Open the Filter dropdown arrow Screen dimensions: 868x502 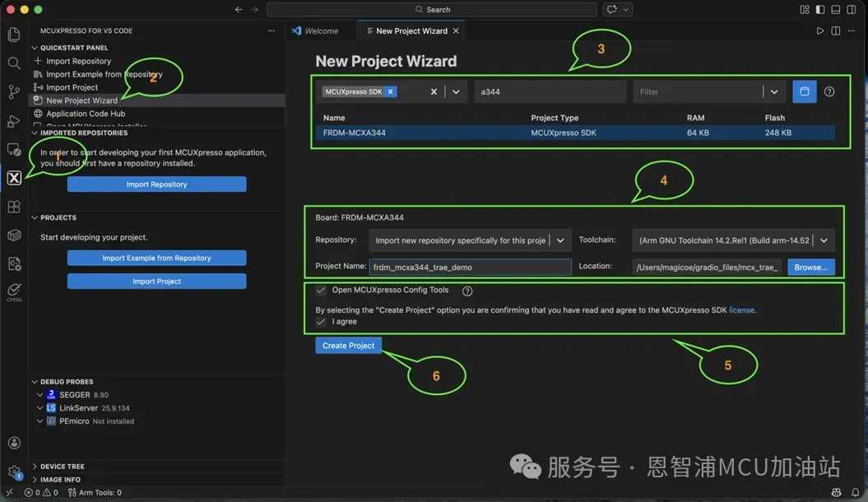click(774, 92)
